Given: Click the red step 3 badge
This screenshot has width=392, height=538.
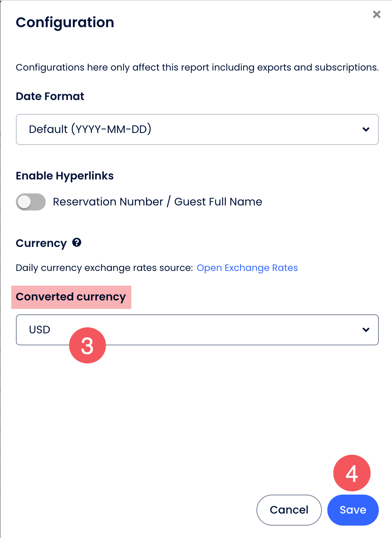Looking at the screenshot, I should click(x=87, y=346).
